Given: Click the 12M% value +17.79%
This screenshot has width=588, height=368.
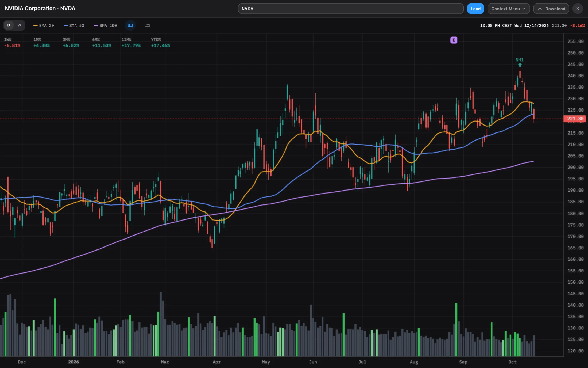Looking at the screenshot, I should point(131,45).
